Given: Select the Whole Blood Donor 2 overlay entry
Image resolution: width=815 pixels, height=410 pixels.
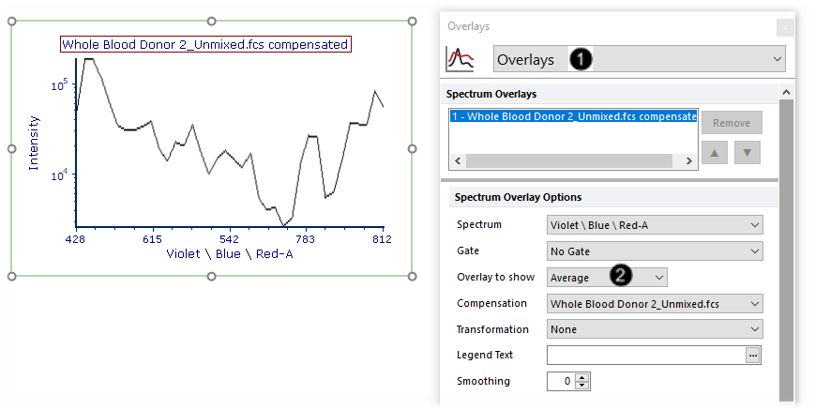Looking at the screenshot, I should [x=573, y=116].
